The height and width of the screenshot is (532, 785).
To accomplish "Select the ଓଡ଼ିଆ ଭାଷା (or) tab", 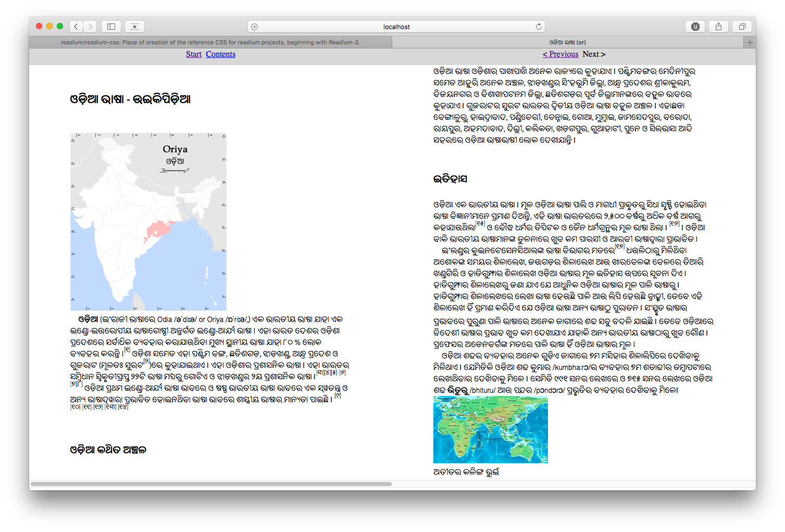I will click(x=567, y=42).
